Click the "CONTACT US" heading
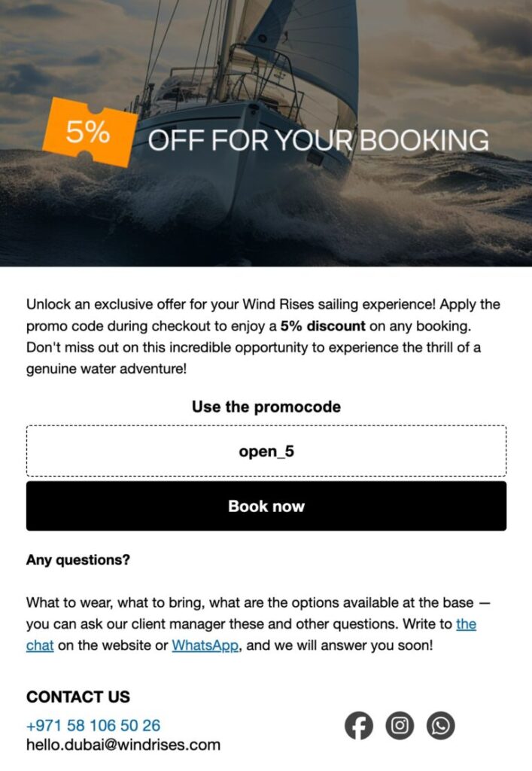 point(78,696)
